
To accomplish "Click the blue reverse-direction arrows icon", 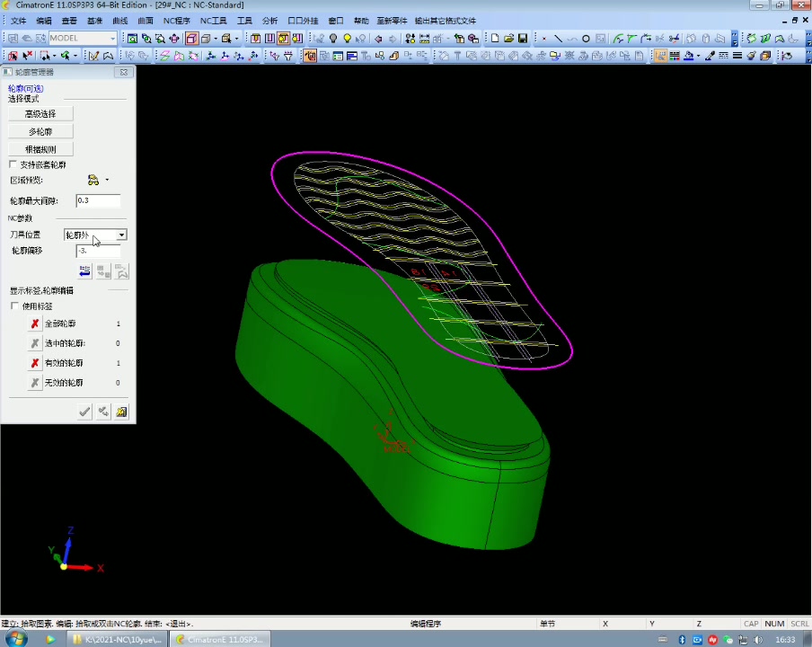I will (x=84, y=271).
